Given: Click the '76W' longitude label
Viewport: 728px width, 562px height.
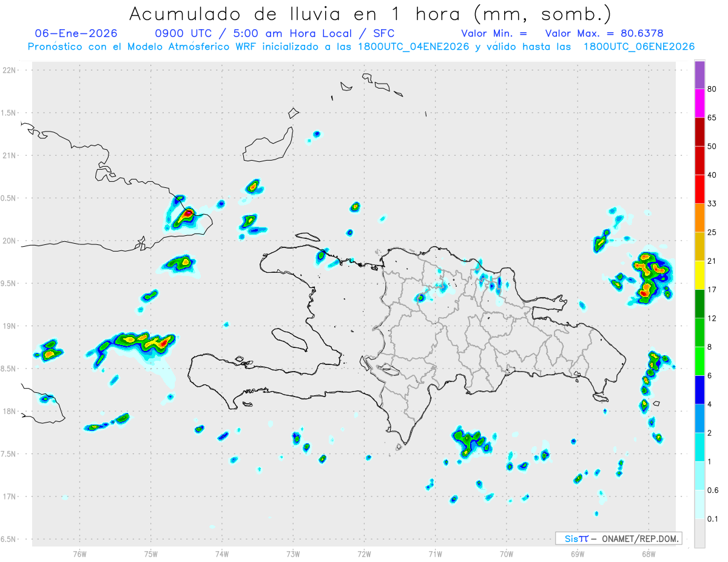Looking at the screenshot, I should [x=79, y=554].
